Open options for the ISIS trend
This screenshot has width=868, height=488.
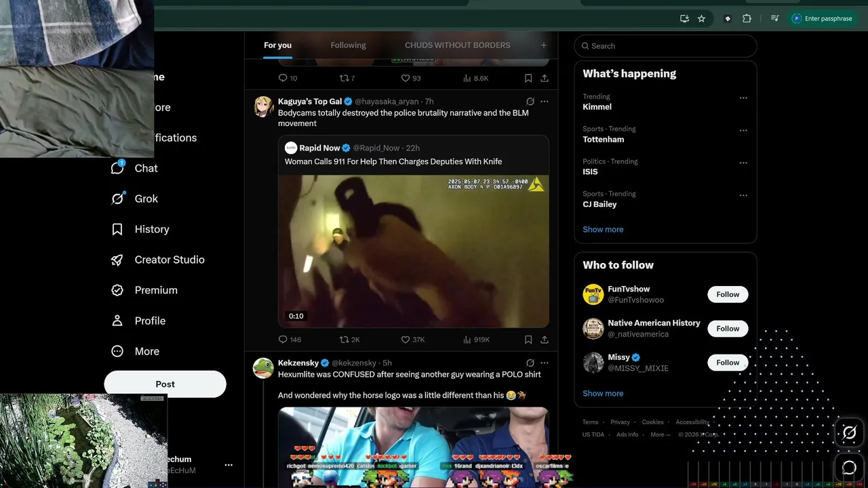[743, 163]
